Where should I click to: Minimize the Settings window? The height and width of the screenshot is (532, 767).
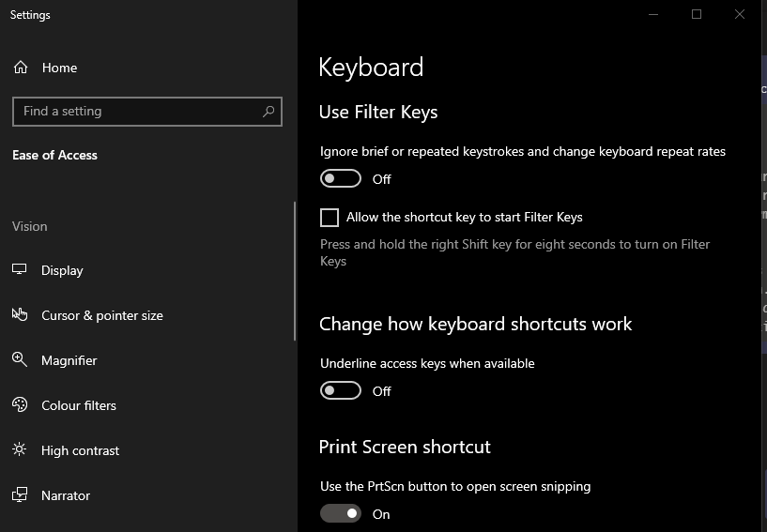click(x=653, y=15)
